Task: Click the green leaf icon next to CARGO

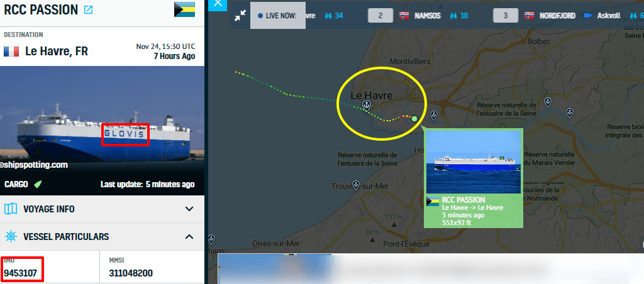Action: (x=38, y=184)
